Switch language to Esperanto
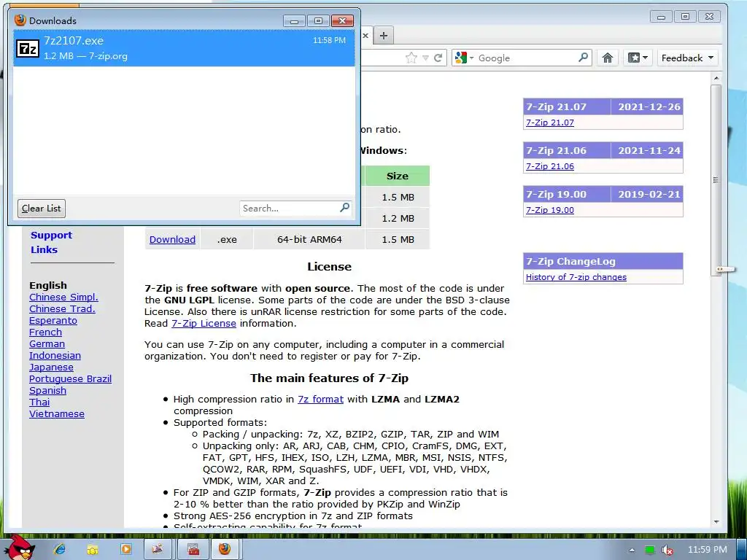Screen dimensions: 747x560 coord(53,321)
